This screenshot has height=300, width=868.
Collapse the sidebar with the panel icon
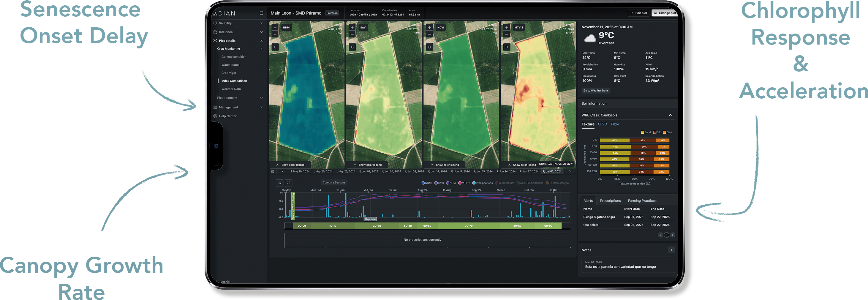(x=261, y=13)
